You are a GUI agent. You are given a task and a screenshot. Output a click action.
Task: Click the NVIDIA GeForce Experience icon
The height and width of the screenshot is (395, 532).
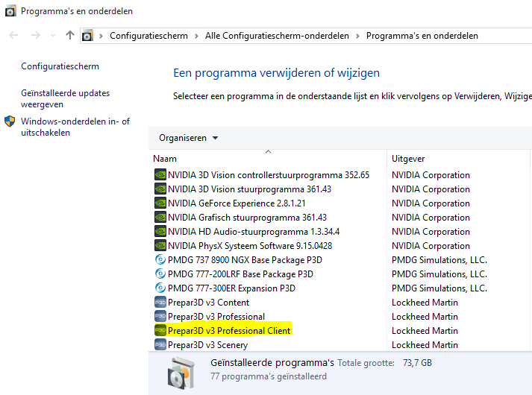(160, 203)
